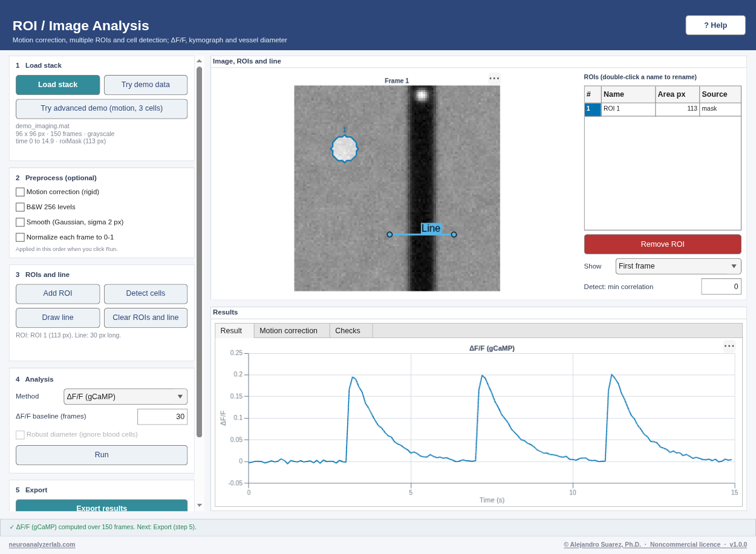The width and height of the screenshot is (756, 554).
Task: Run the analysis
Action: 102,455
